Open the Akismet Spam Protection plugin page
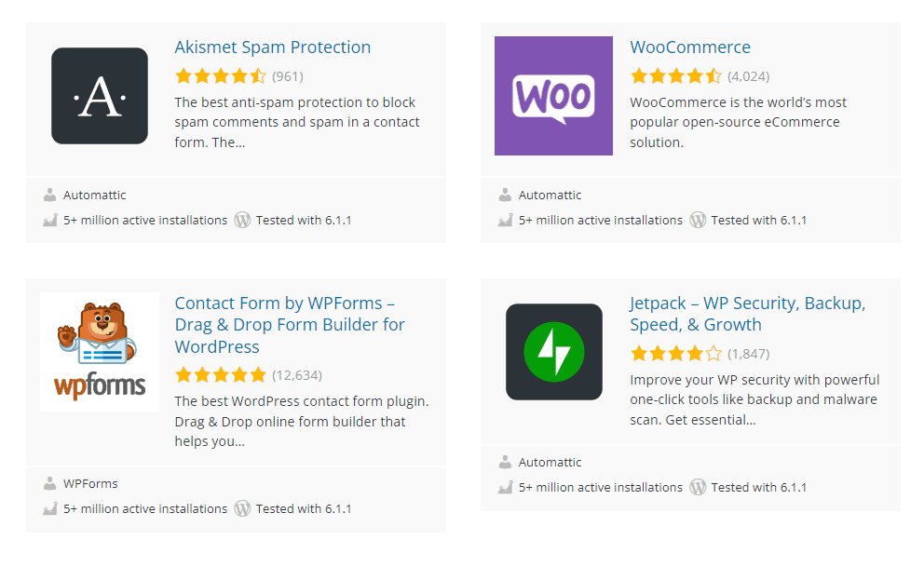The height and width of the screenshot is (567, 924). 272,47
